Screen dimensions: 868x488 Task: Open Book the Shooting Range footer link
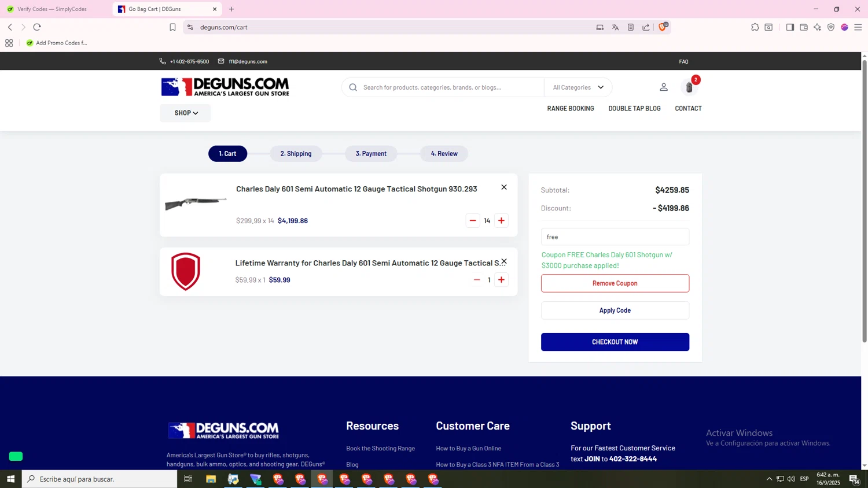pos(380,449)
